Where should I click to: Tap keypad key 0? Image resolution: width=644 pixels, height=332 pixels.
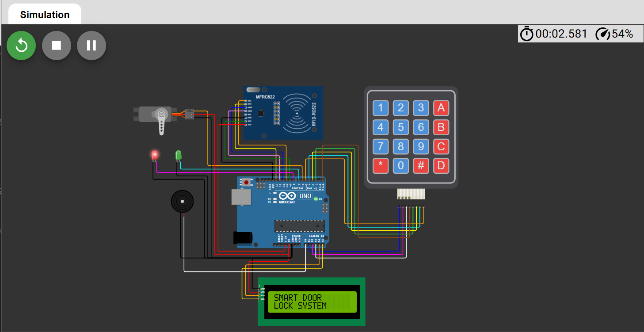401,166
